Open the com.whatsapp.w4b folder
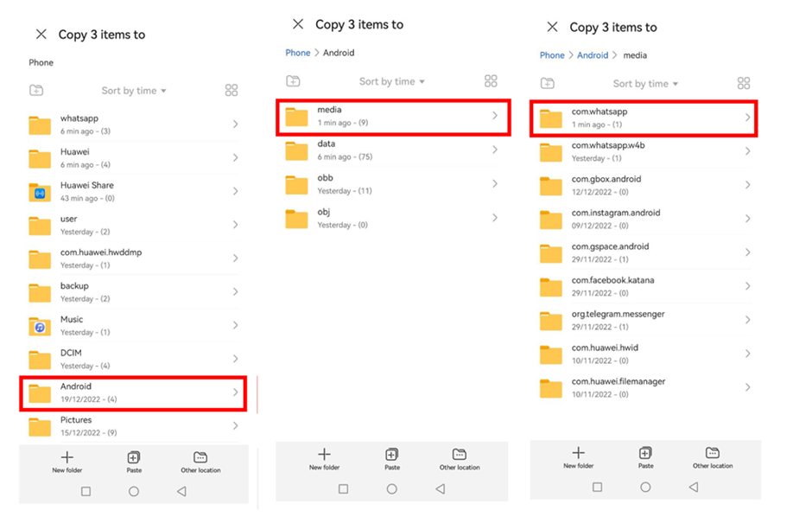 click(646, 151)
